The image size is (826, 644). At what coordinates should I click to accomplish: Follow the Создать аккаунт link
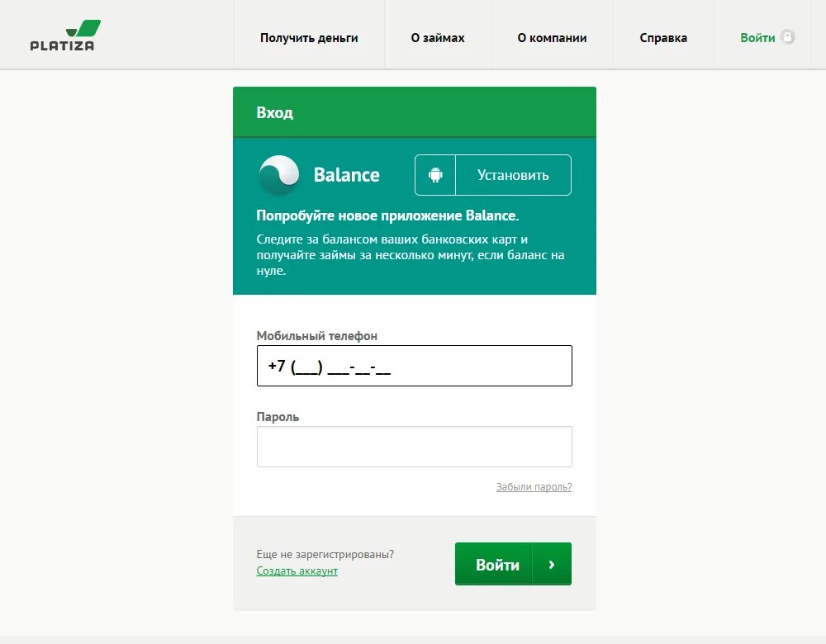tap(297, 571)
